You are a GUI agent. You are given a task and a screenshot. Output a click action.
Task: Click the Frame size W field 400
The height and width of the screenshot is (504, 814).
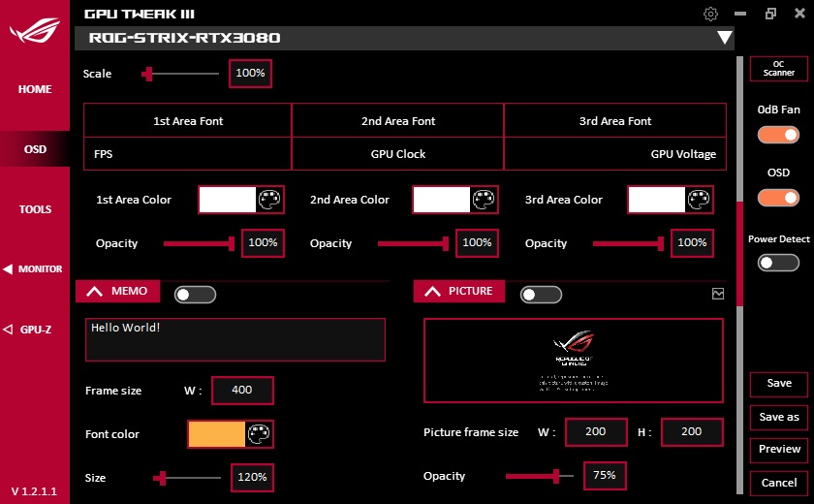click(242, 391)
